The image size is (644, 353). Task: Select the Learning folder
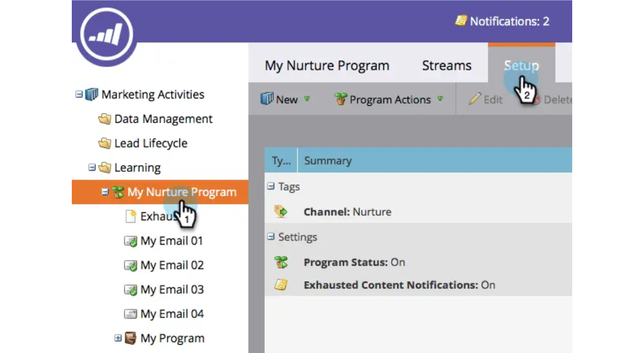click(x=137, y=168)
